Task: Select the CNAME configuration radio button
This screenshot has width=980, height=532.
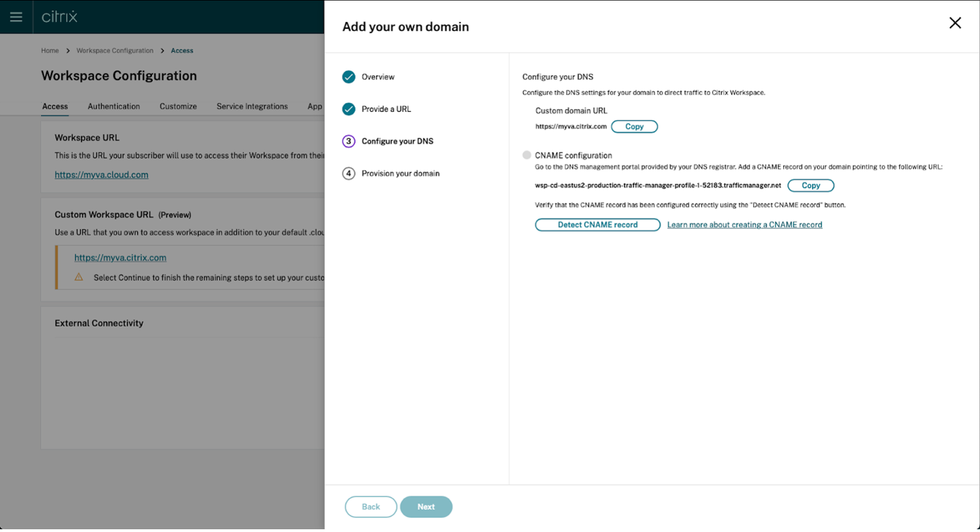Action: point(526,155)
